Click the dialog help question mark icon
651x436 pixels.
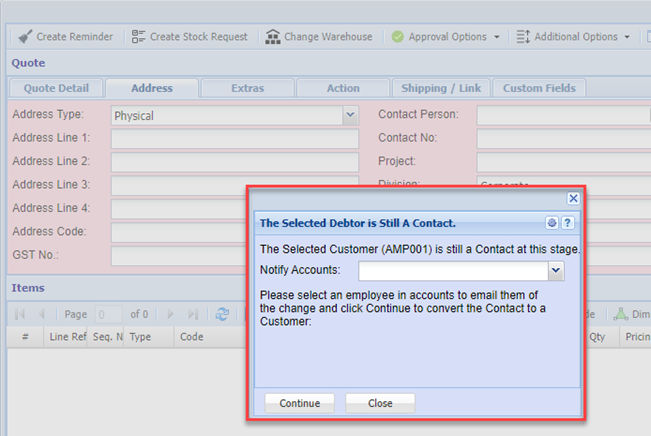pyautogui.click(x=567, y=223)
